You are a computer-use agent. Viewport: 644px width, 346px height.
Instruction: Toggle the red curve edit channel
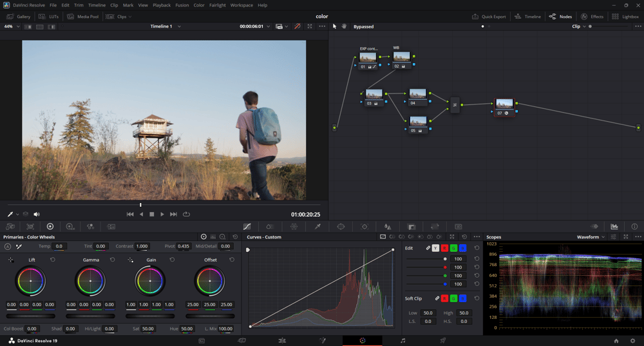(444, 248)
